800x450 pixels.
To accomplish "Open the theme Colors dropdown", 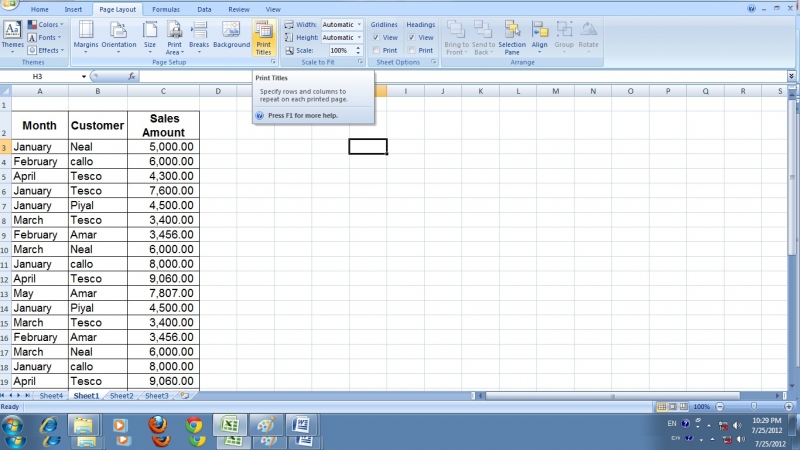I will coord(46,24).
